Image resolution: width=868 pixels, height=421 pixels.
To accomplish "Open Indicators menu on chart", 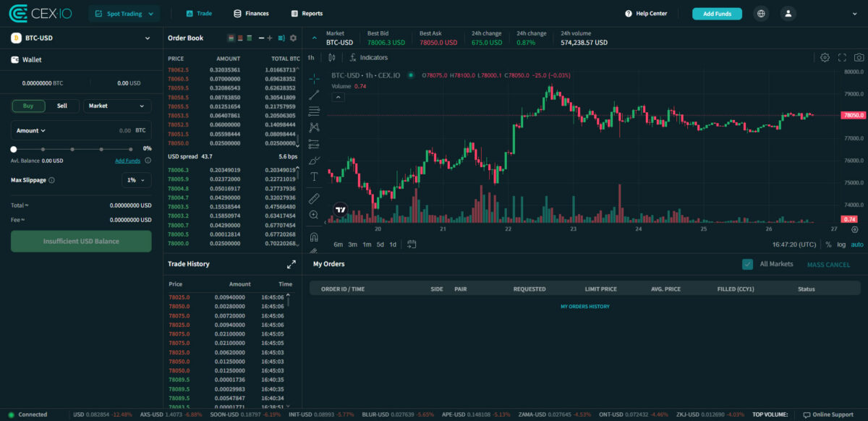I will 369,57.
